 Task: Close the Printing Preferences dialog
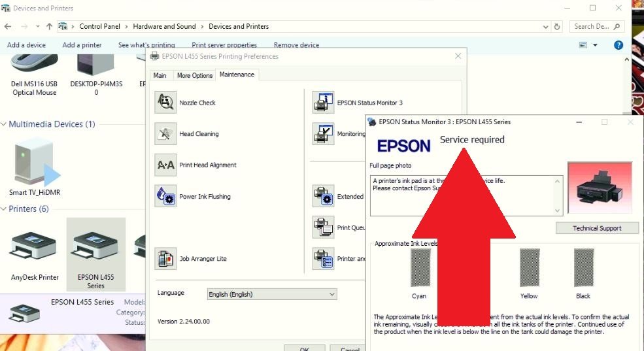[x=458, y=56]
